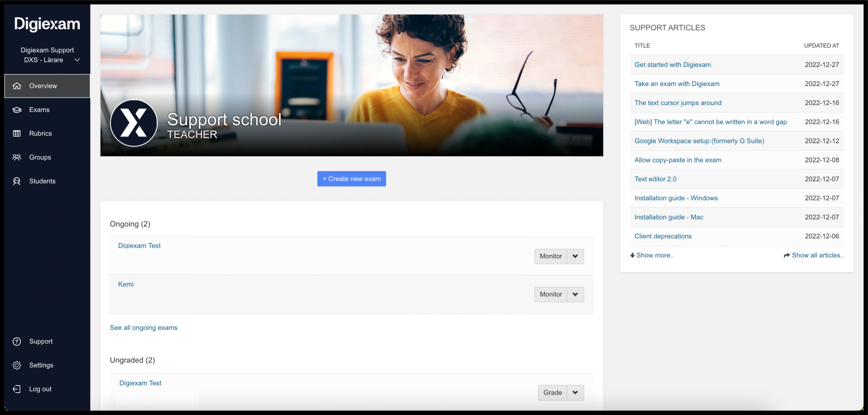Open dropdown next to Monitor for Kemi
Viewport: 868px width, 415px height.
pos(575,295)
